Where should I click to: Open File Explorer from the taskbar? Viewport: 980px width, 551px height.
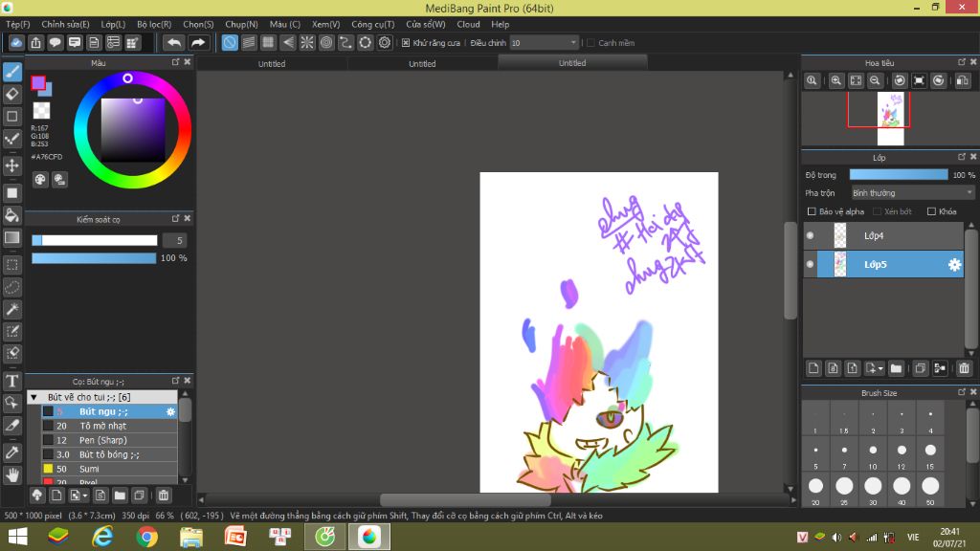(x=191, y=537)
